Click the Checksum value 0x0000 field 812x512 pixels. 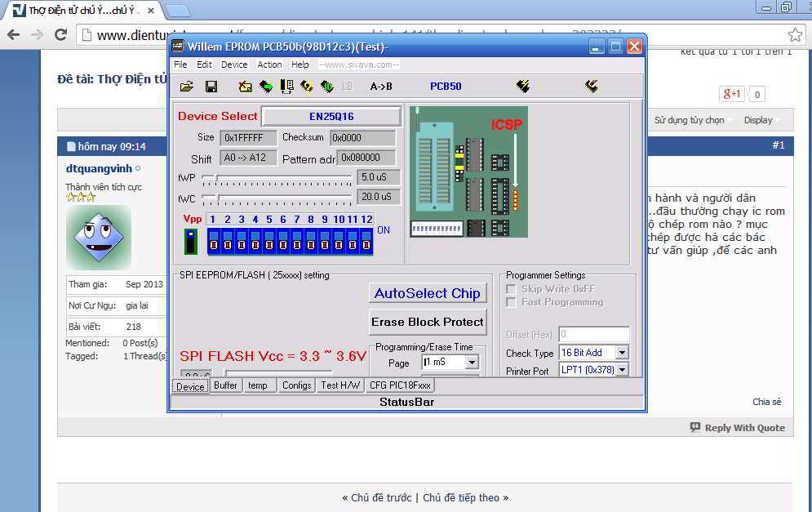tap(362, 138)
